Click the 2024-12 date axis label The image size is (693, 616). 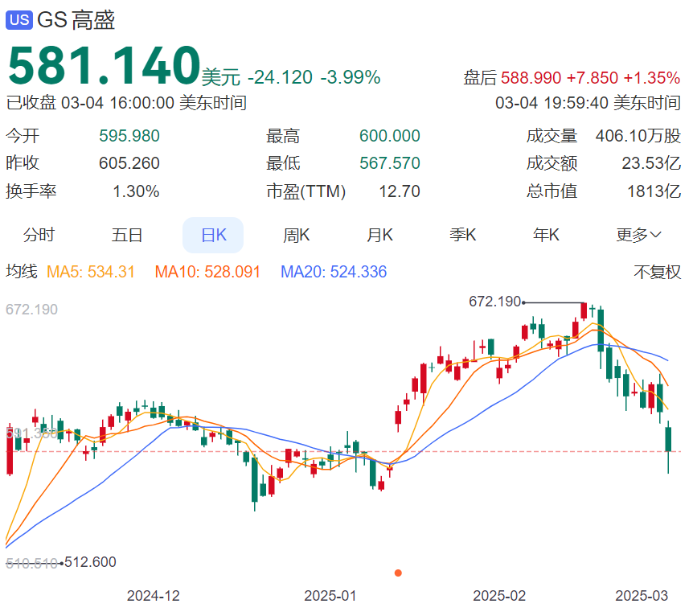[154, 596]
